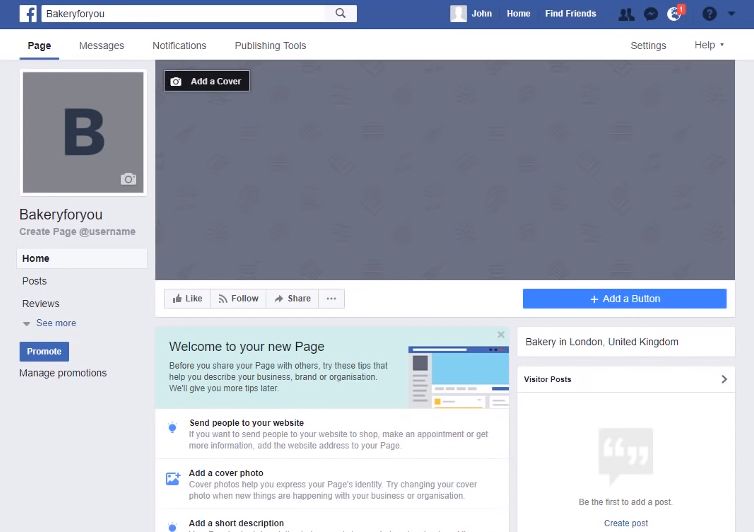Image resolution: width=754 pixels, height=532 pixels.
Task: Open the notifications globe icon
Action: tap(676, 14)
